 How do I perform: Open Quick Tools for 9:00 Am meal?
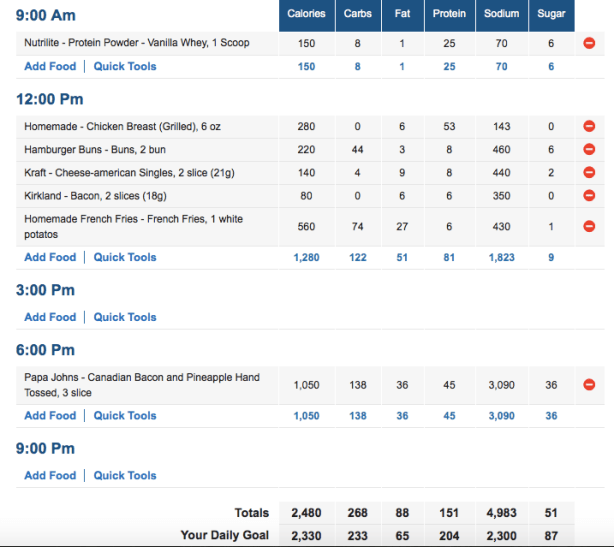coord(125,66)
